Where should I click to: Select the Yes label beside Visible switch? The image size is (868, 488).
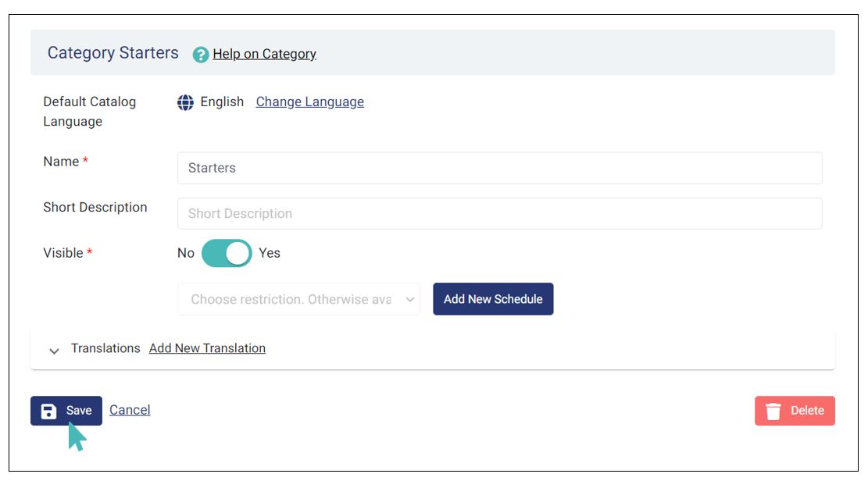pos(270,254)
